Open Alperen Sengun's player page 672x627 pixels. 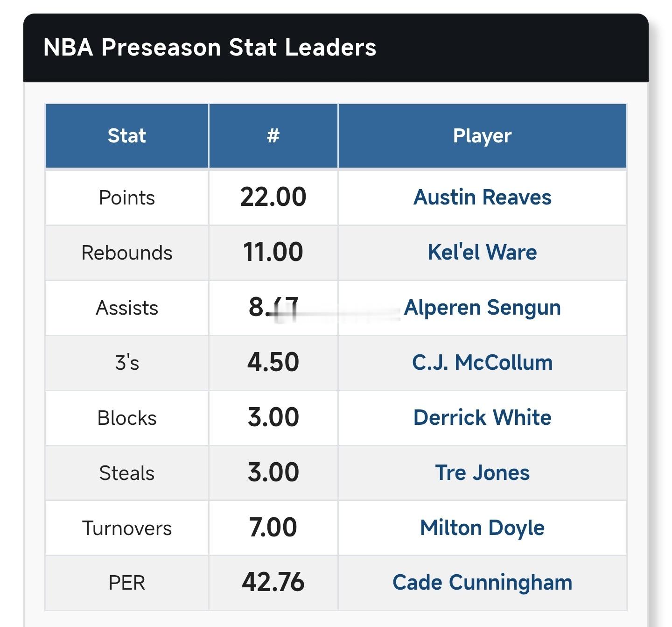[482, 307]
